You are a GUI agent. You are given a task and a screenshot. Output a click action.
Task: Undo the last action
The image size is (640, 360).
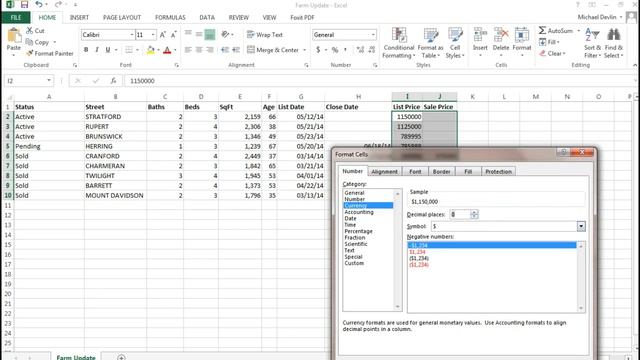tap(39, 5)
